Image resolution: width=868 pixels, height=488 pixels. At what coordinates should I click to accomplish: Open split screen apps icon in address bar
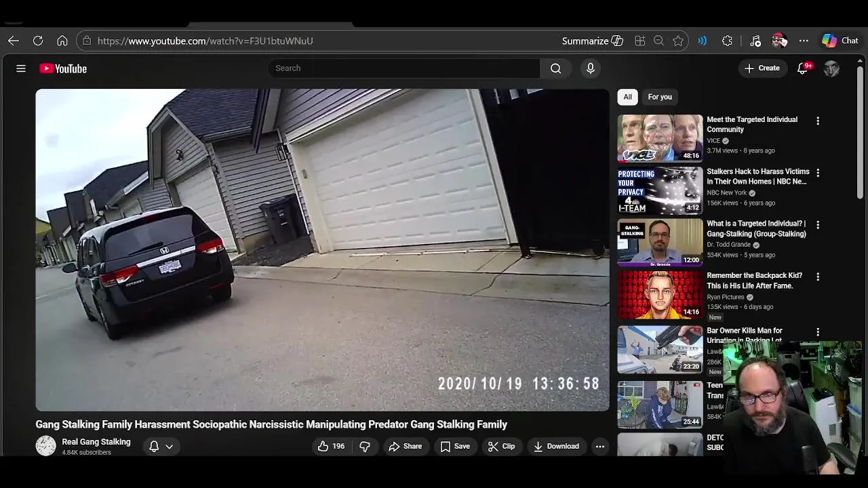click(x=639, y=41)
